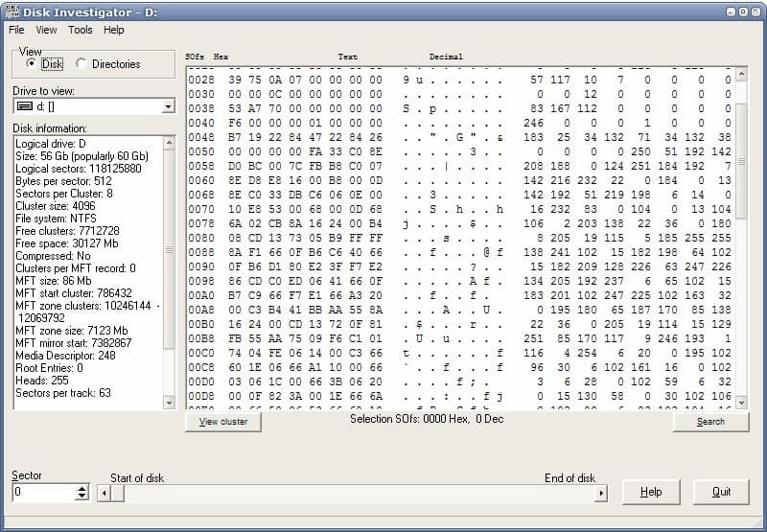The width and height of the screenshot is (767, 532).
Task: Select the Directories view radio button
Action: click(x=81, y=63)
